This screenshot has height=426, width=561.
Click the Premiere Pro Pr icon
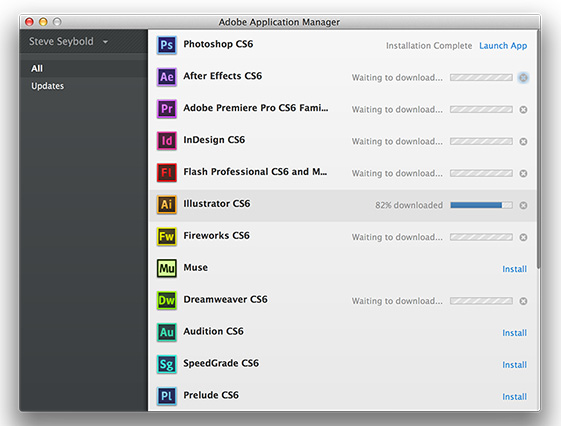coord(167,109)
